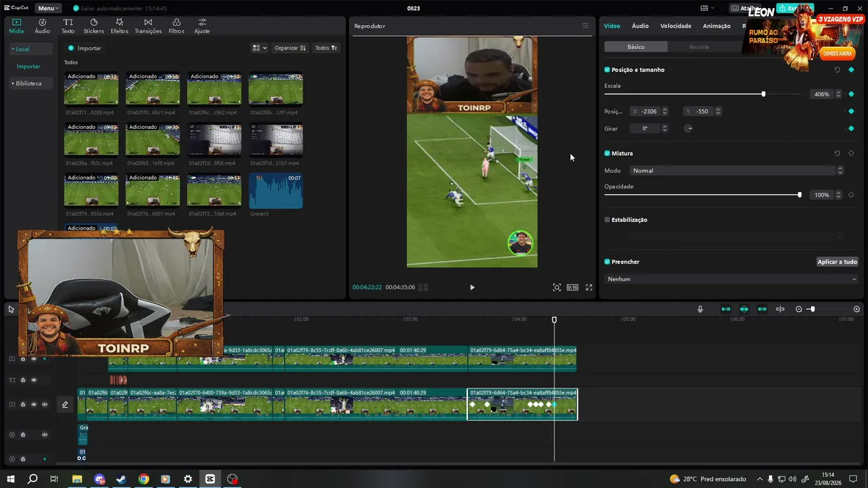Image resolution: width=868 pixels, height=488 pixels.
Task: Click the preview zoom-to-fit icon
Action: 557,287
